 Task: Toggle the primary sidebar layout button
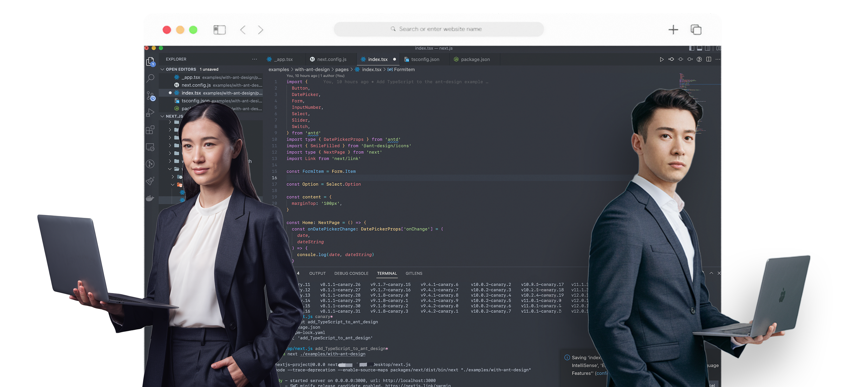(x=691, y=48)
